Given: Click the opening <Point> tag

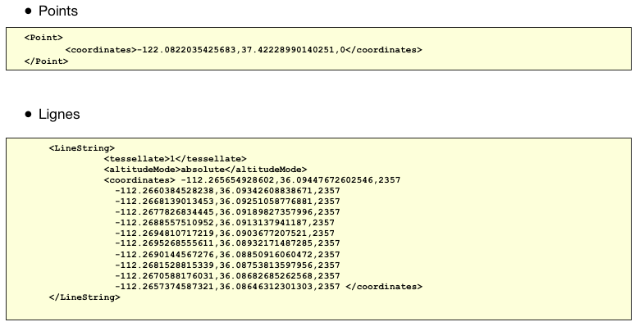Looking at the screenshot, I should [43, 38].
